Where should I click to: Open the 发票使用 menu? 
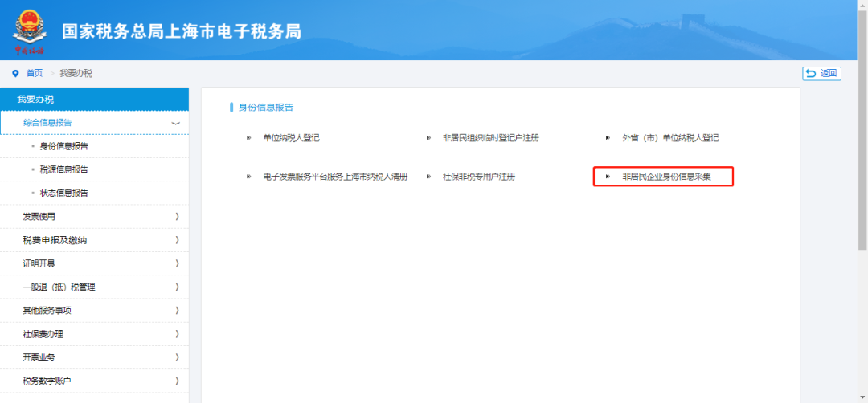click(x=94, y=217)
